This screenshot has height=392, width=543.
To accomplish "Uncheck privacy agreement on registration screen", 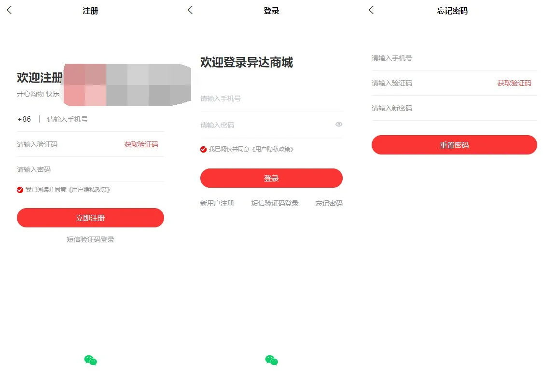I will point(20,190).
